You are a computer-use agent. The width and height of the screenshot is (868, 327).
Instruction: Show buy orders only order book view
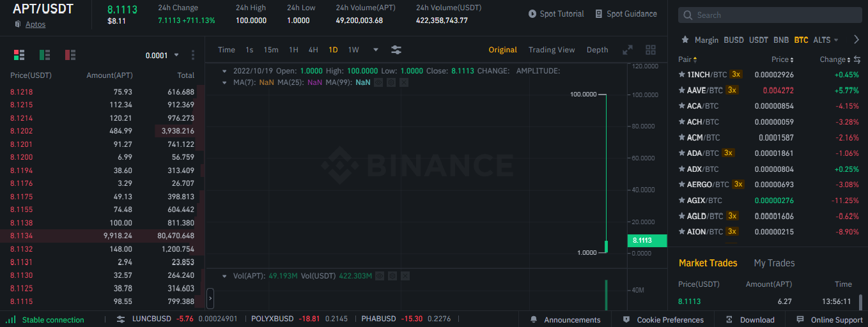[45, 55]
